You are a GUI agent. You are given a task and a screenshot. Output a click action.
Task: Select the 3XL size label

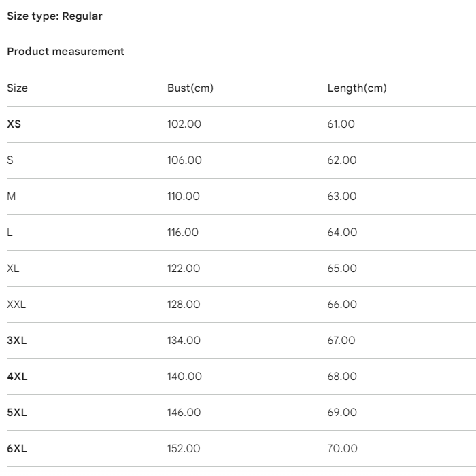point(17,341)
